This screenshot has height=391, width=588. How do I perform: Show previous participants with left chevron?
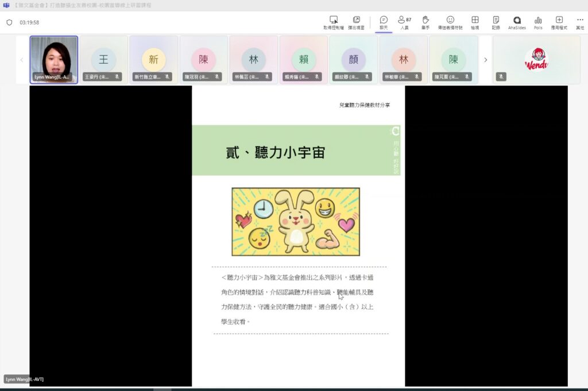[22, 60]
